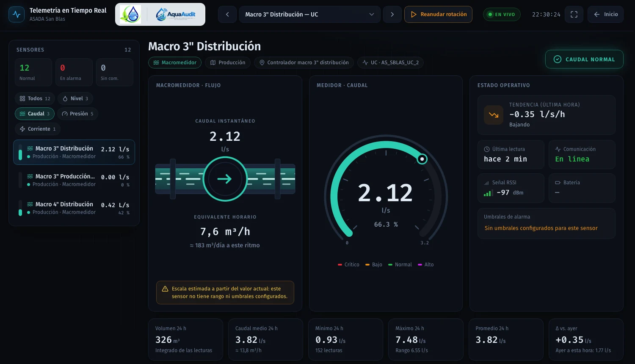
Task: Select Macro 4" Distribución sensor row
Action: 74,208
